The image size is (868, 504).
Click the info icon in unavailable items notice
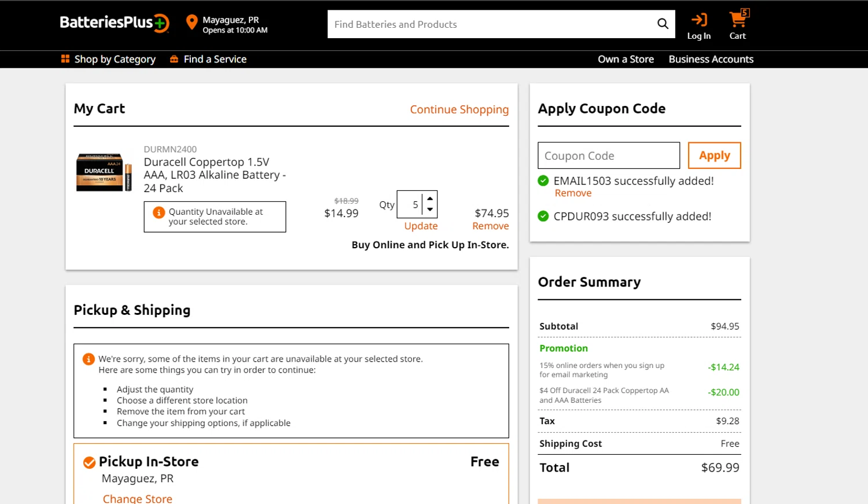pos(89,359)
